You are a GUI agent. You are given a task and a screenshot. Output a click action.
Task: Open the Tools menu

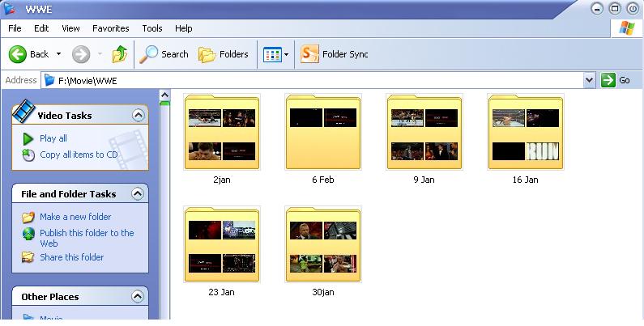tap(152, 28)
